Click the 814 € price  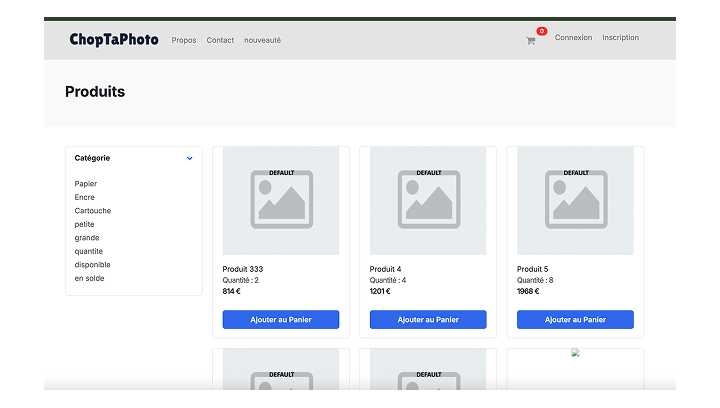tap(231, 291)
